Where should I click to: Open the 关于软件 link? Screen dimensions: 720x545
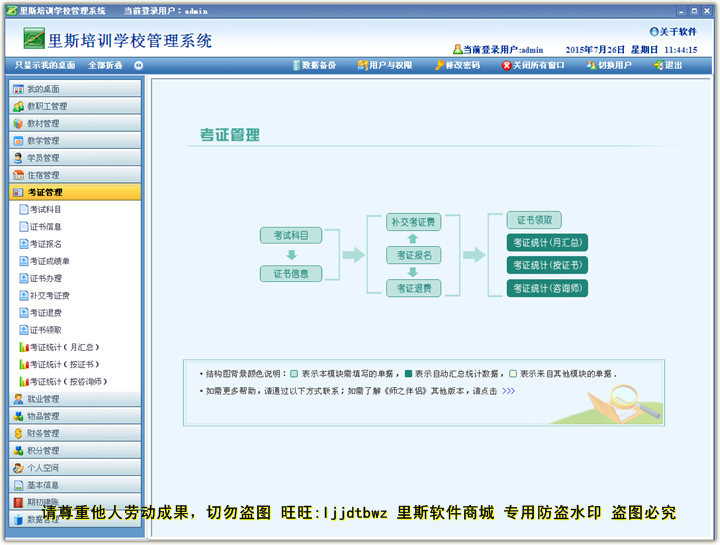tap(673, 32)
